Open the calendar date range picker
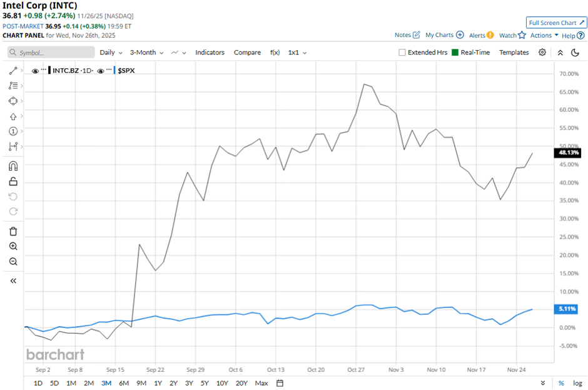588x390 pixels. point(280,383)
